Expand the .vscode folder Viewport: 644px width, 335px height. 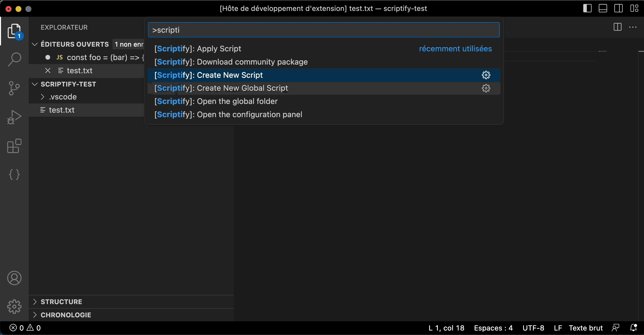(63, 97)
